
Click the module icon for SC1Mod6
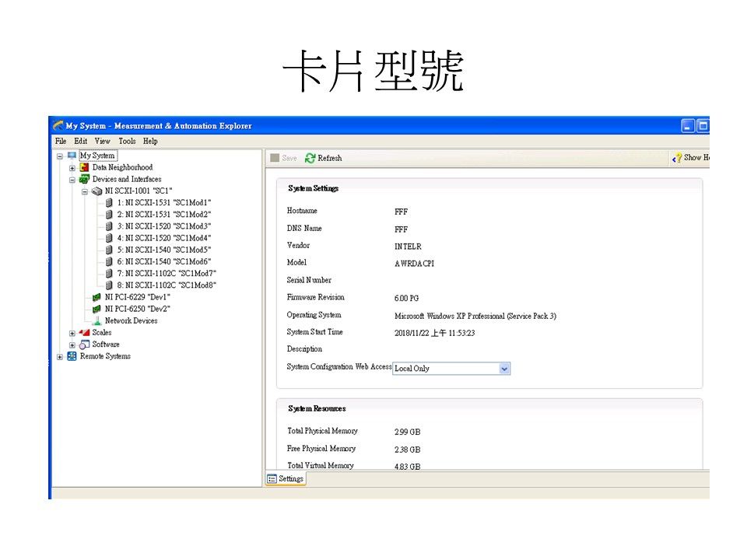(109, 261)
